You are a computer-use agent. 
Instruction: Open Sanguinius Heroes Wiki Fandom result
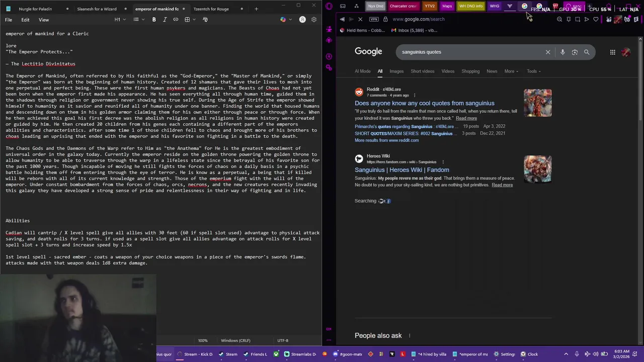tap(402, 170)
